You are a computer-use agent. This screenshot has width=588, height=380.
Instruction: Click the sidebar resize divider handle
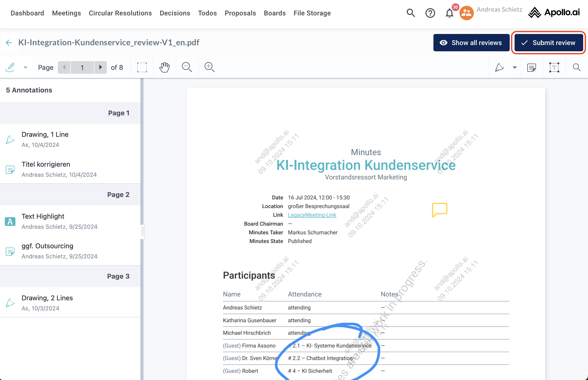[x=143, y=231]
